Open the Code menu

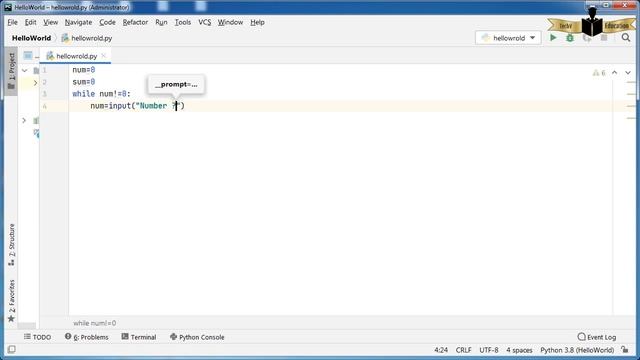pyautogui.click(x=107, y=22)
